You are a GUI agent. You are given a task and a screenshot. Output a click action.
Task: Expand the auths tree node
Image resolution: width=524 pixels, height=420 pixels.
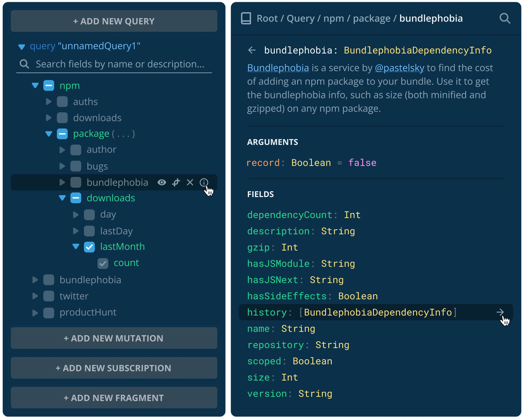point(49,102)
